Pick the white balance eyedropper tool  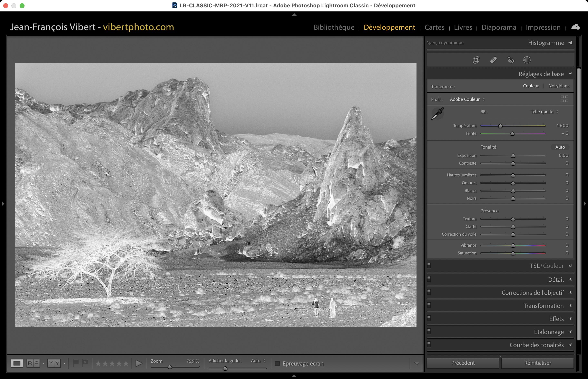[438, 114]
